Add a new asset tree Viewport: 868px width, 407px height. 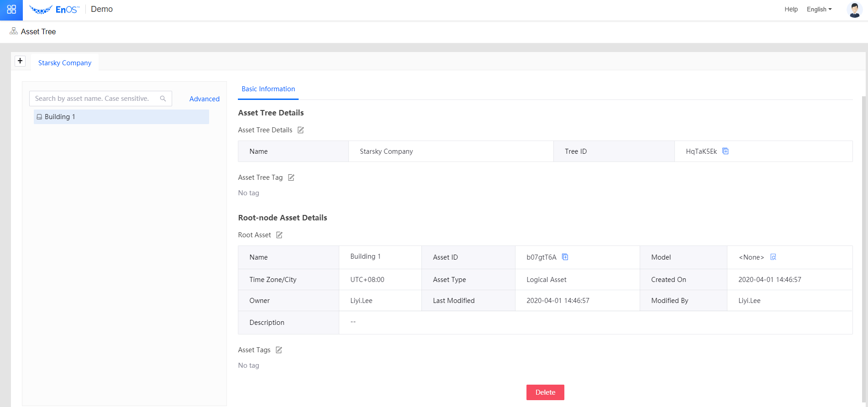(20, 61)
